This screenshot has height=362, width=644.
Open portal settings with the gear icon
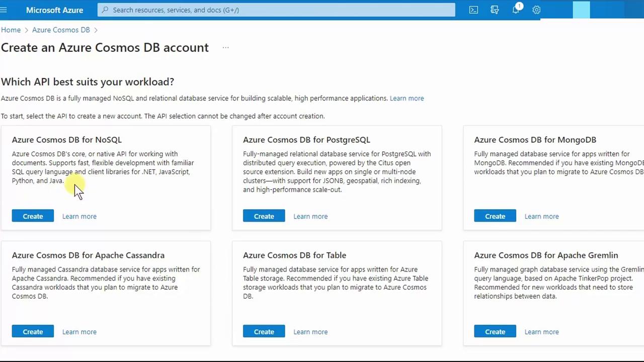tap(536, 10)
